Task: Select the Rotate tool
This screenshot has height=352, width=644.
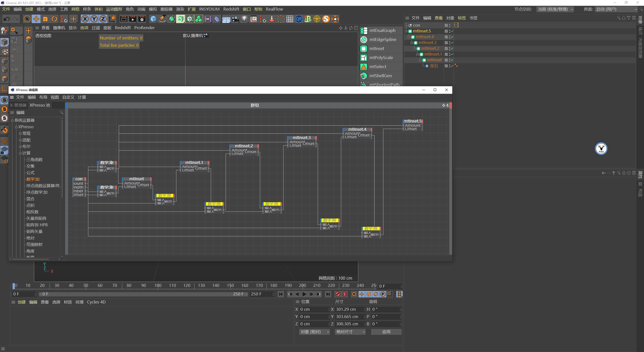Action: 54,19
